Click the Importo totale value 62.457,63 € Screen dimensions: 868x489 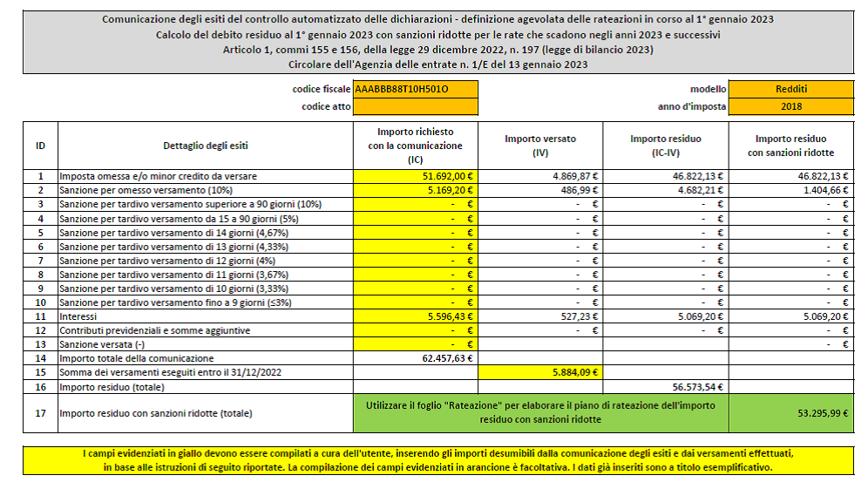[416, 358]
